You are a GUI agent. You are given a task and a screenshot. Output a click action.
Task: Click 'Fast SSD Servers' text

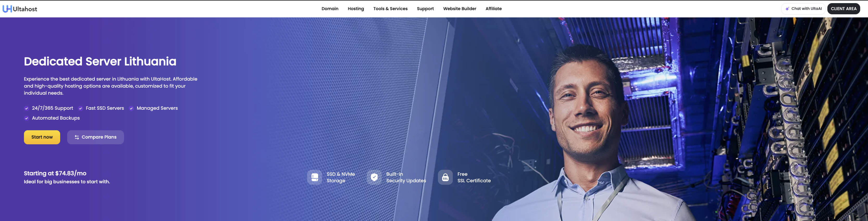tap(105, 108)
